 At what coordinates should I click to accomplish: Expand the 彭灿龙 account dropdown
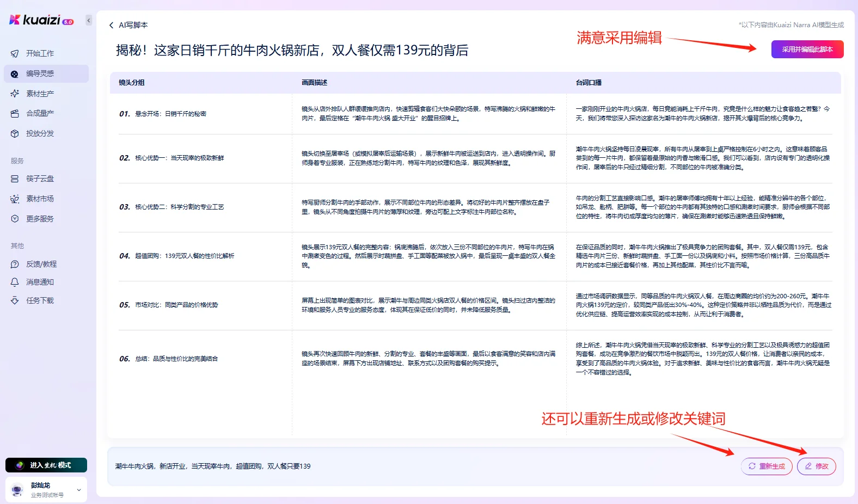(x=79, y=490)
